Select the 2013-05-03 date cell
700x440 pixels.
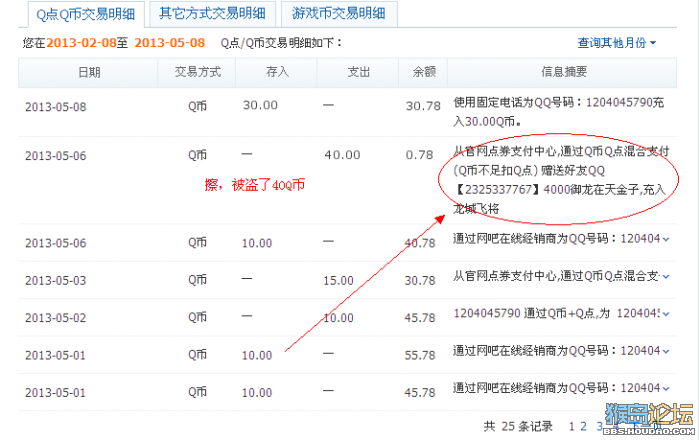[x=56, y=281]
